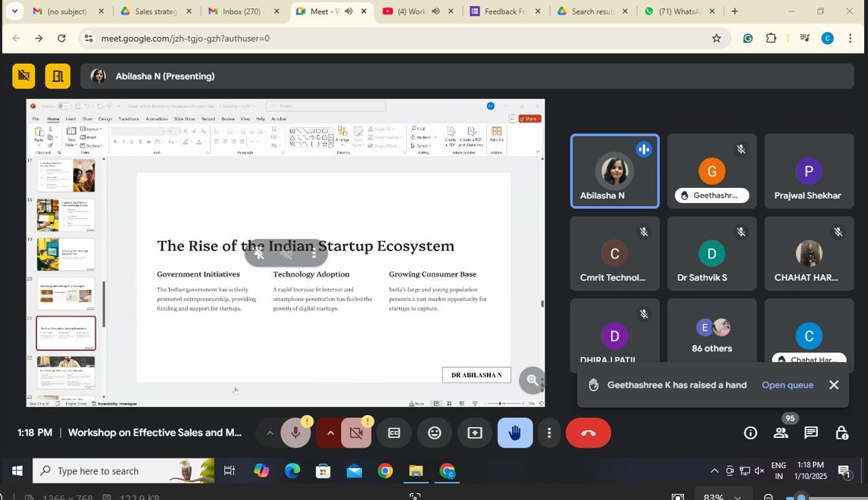Click the Open queue link
Viewport: 868px width, 500px height.
pos(787,385)
